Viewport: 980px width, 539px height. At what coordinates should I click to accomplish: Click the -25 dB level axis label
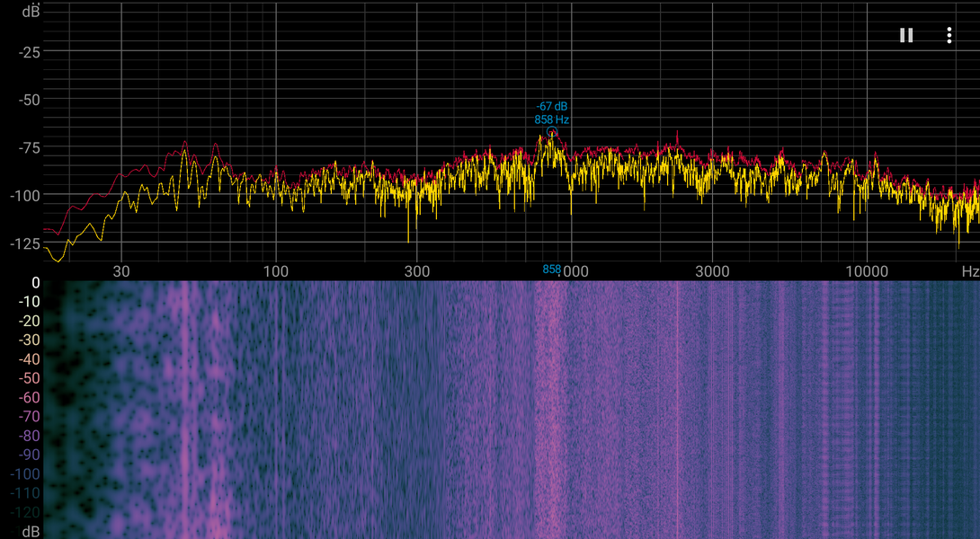coord(29,52)
